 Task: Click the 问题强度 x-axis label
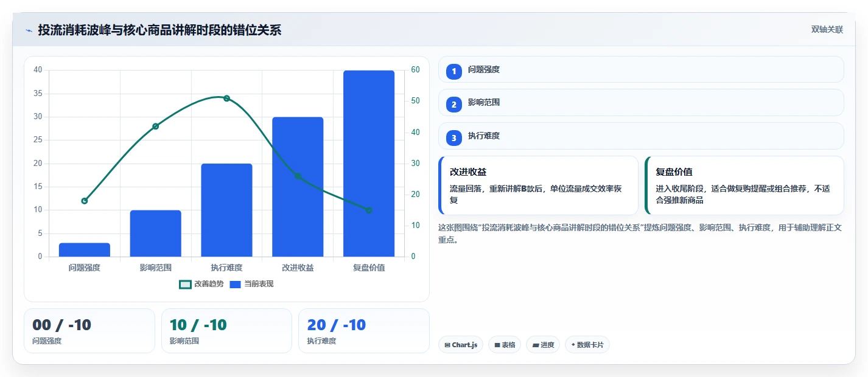pos(85,268)
